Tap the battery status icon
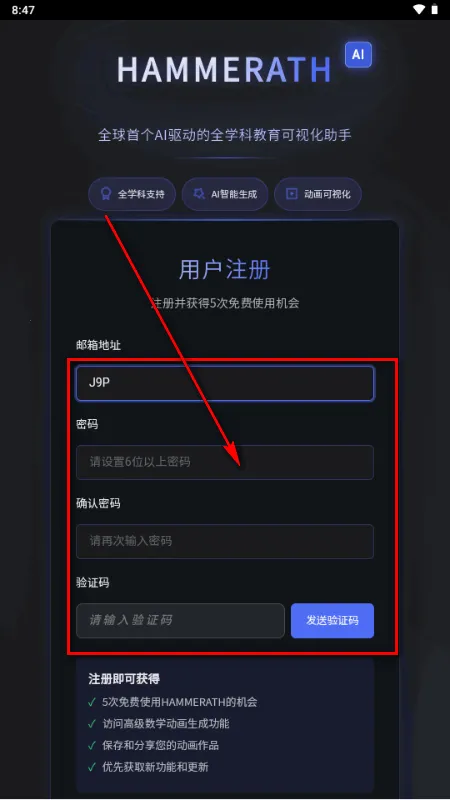Viewport: 450px width, 800px height. click(x=435, y=10)
